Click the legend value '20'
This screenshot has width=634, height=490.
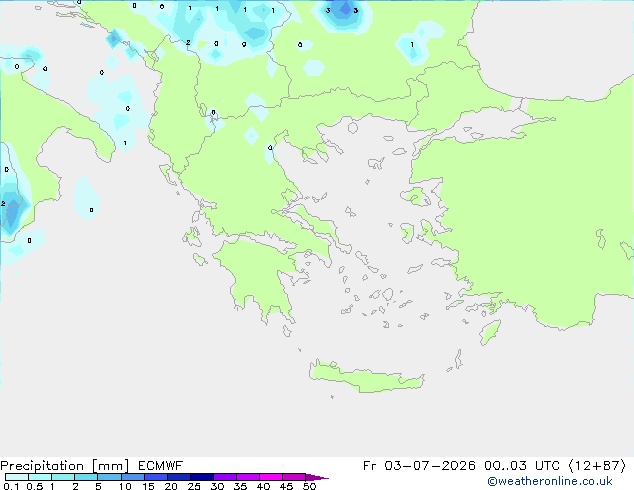[171, 486]
